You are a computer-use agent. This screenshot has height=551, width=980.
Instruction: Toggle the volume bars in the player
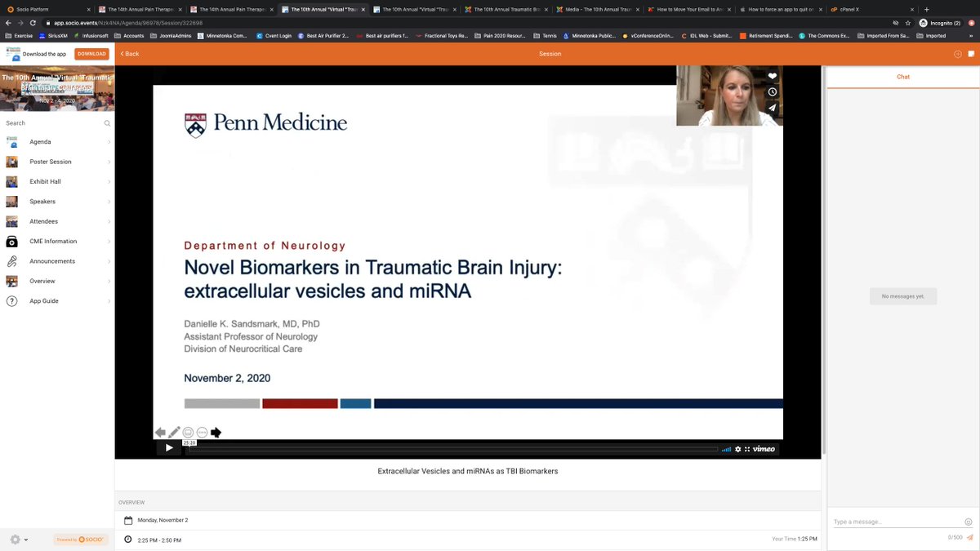(x=725, y=448)
